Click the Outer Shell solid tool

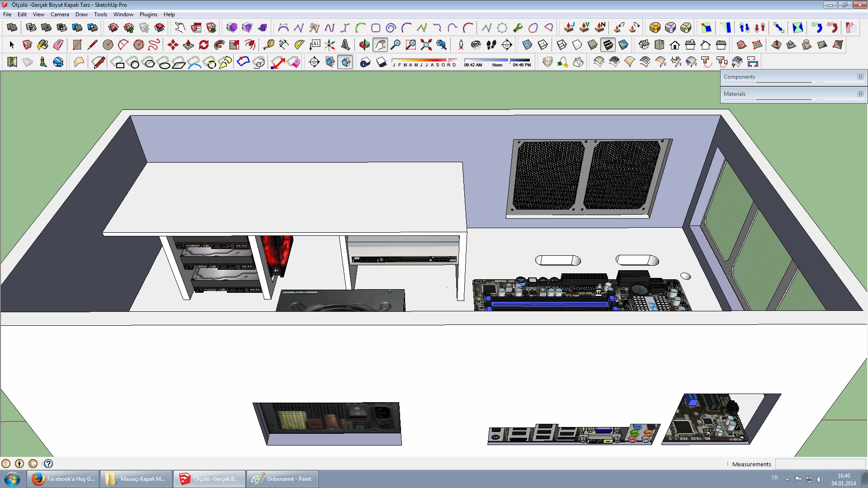tap(12, 28)
